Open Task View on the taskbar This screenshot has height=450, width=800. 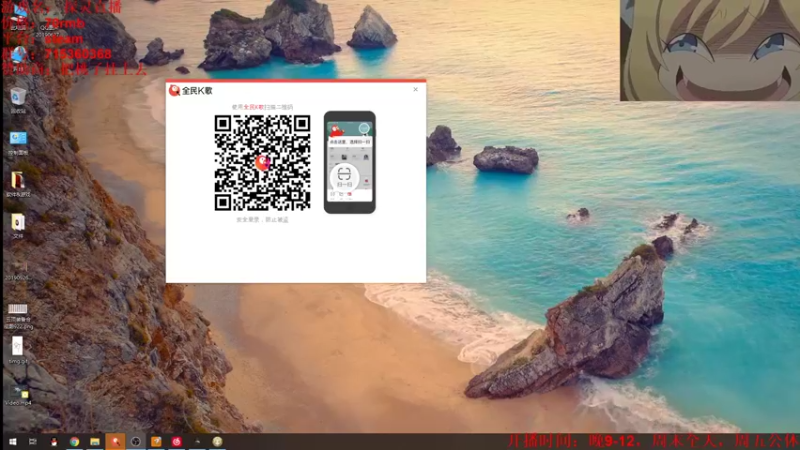point(33,442)
